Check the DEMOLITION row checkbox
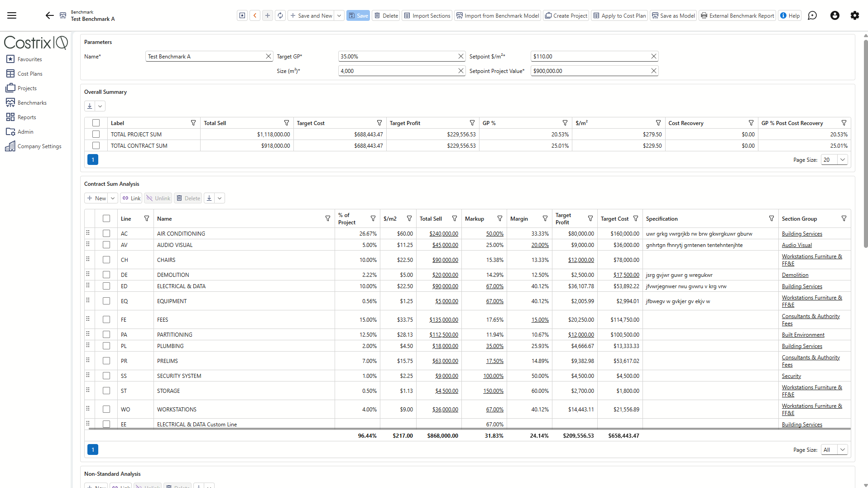 pyautogui.click(x=106, y=275)
